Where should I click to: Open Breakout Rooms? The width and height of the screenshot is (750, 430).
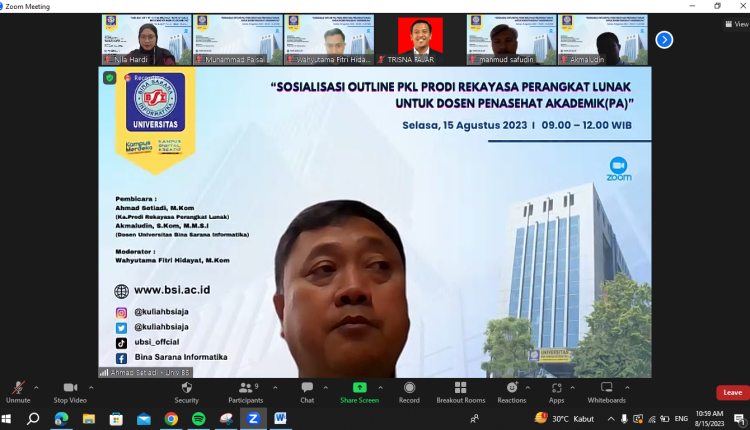coord(461,392)
